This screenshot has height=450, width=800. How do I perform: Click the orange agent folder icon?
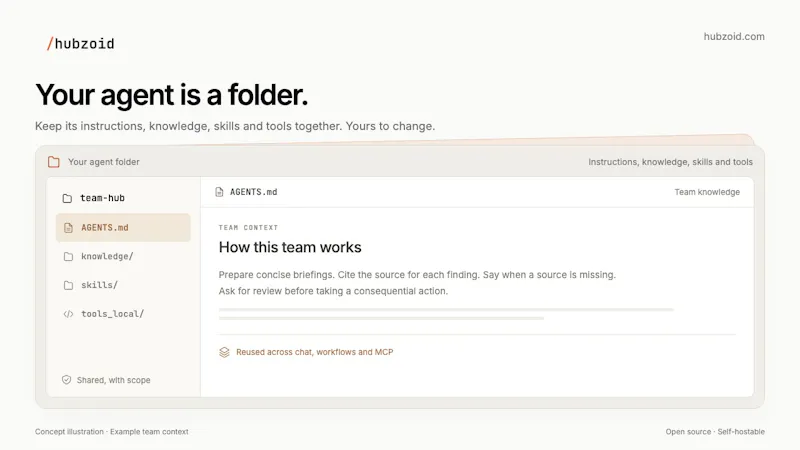click(x=54, y=162)
